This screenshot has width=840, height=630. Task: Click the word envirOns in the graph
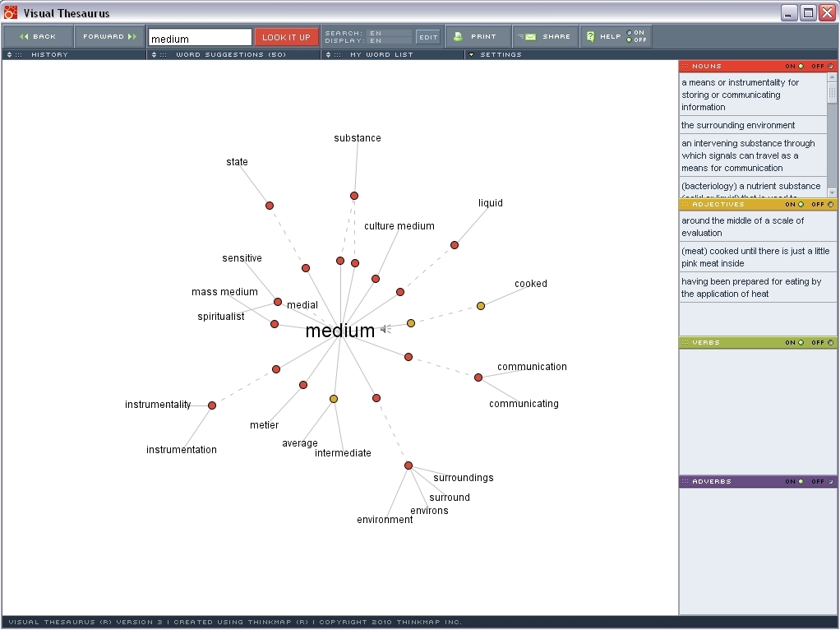(x=429, y=511)
